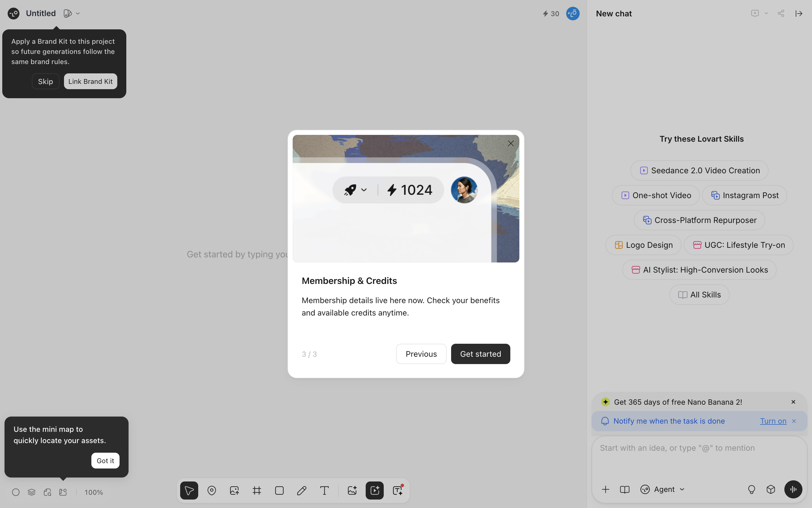This screenshot has width=812, height=508.
Task: Select the One-shot Video skill
Action: click(x=656, y=195)
